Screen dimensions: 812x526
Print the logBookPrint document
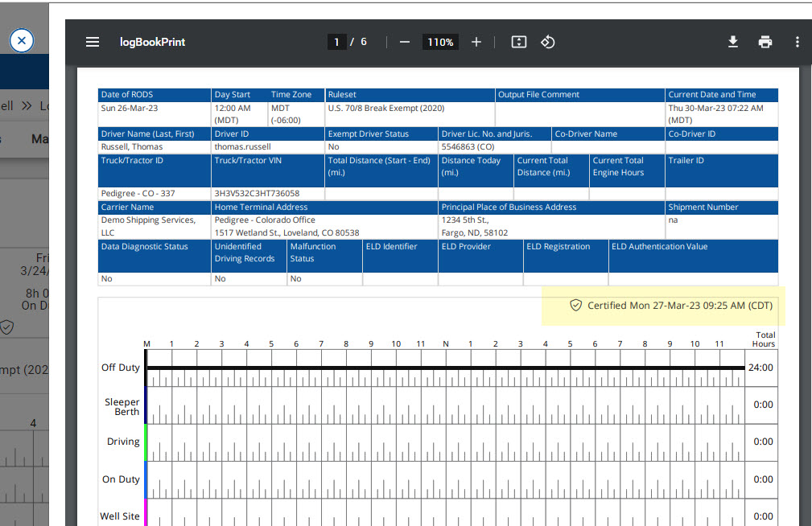765,42
